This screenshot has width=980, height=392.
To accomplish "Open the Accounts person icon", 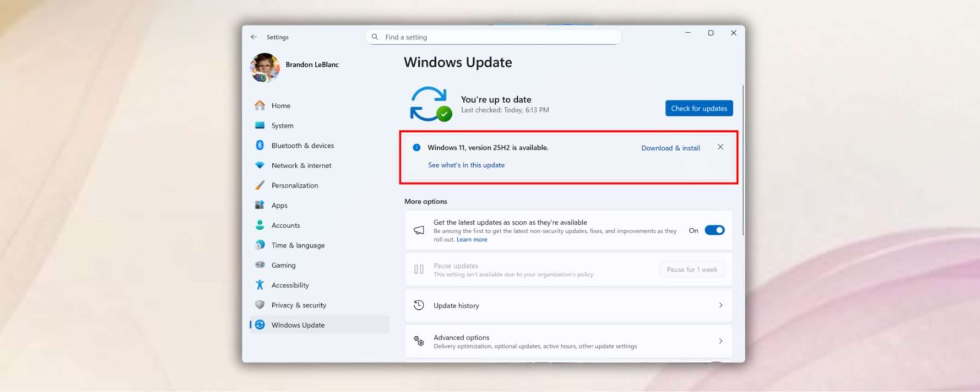I will 260,225.
